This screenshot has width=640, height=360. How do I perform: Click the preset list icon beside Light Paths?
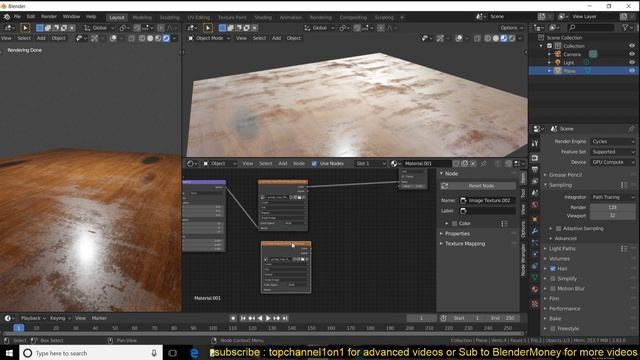pyautogui.click(x=624, y=249)
